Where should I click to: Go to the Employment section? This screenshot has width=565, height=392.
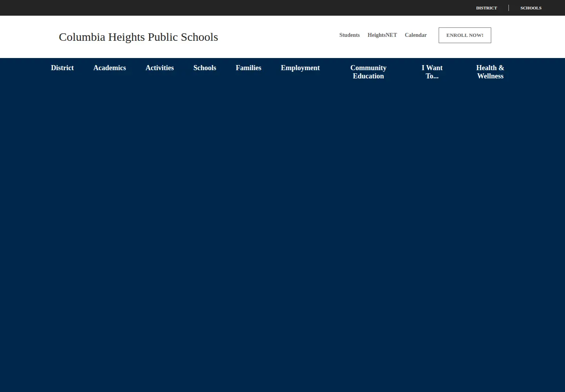click(x=300, y=68)
